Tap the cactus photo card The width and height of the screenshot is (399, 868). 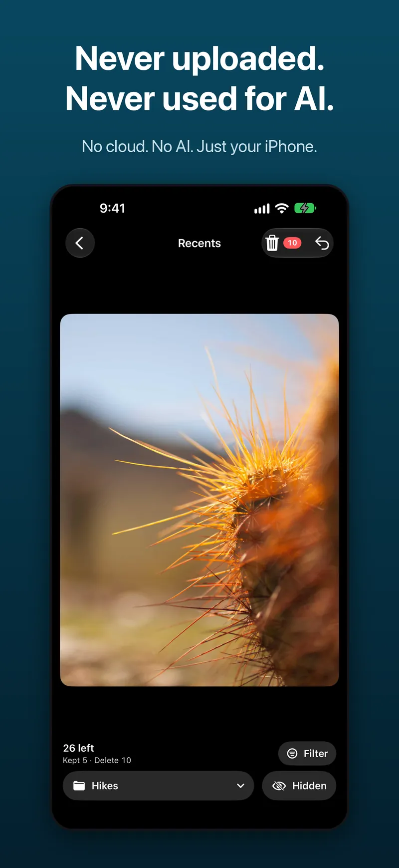199,500
